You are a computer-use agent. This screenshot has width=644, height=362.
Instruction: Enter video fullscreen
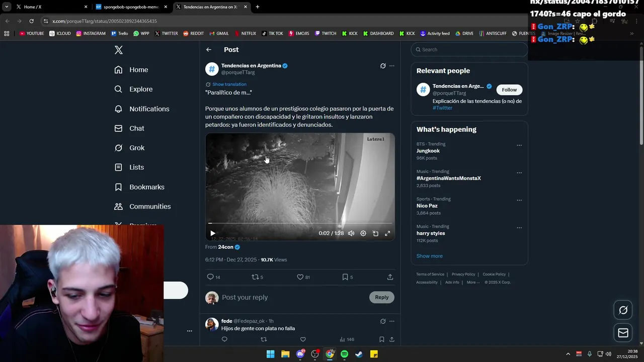(x=387, y=233)
